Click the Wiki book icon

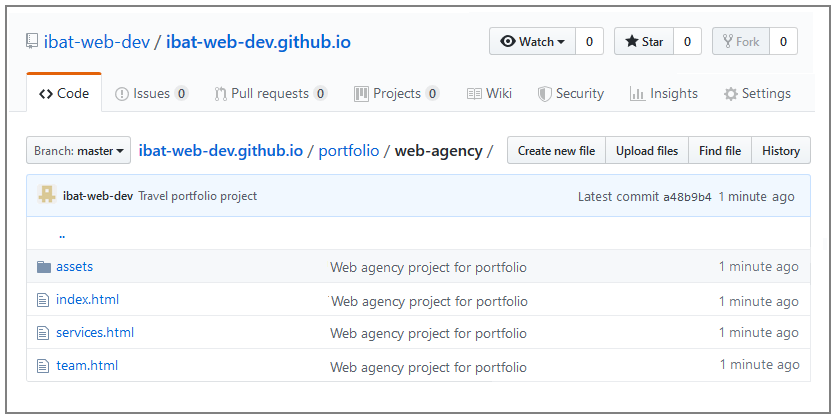(x=474, y=94)
